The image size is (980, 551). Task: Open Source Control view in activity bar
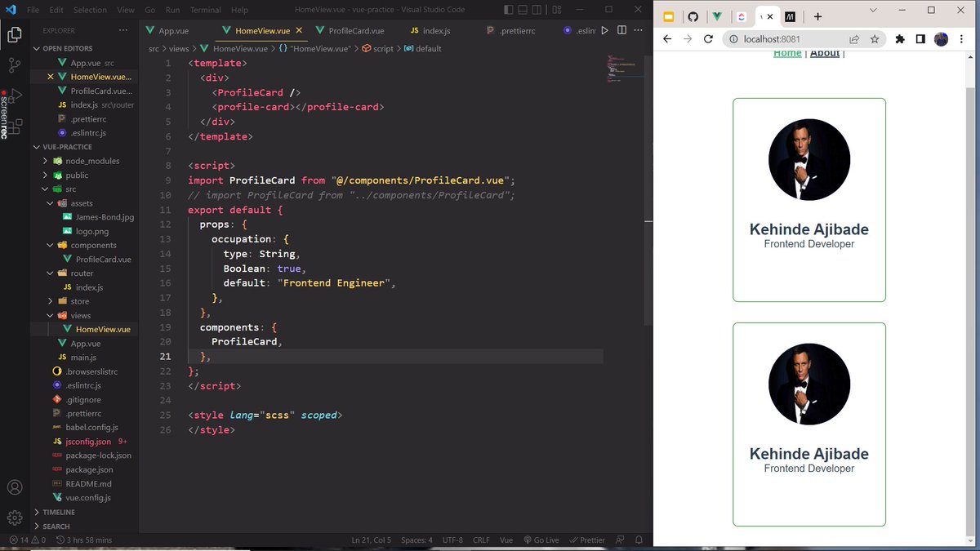15,66
